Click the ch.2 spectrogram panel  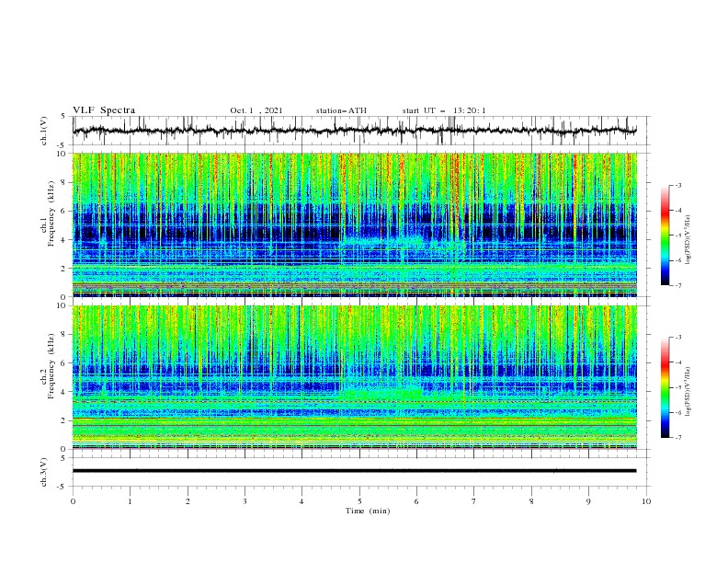click(x=355, y=377)
